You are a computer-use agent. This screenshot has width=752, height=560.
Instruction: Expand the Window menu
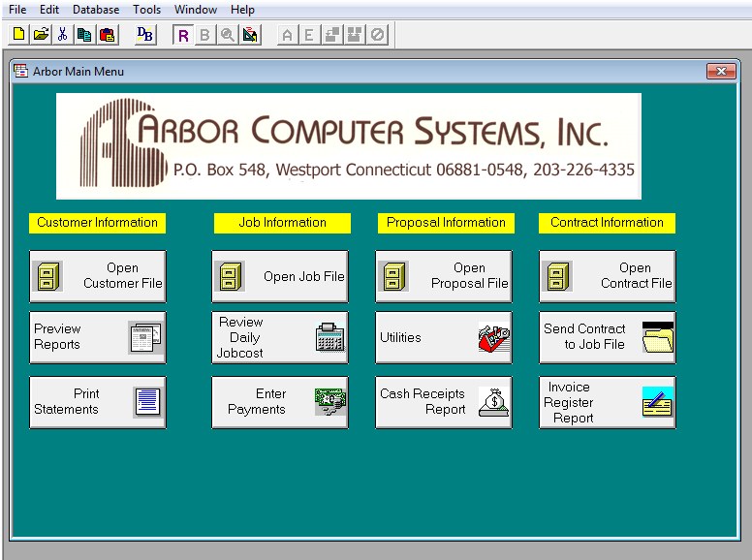coord(196,10)
